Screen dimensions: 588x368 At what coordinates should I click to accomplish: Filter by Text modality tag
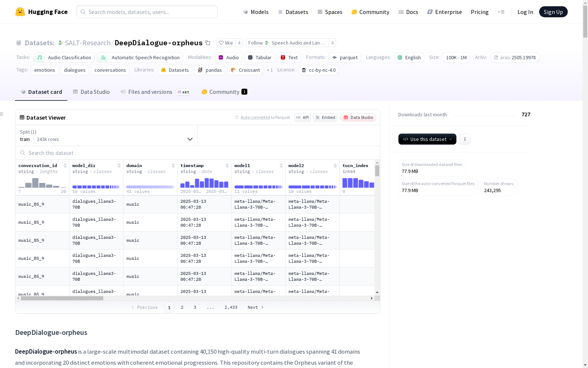289,57
